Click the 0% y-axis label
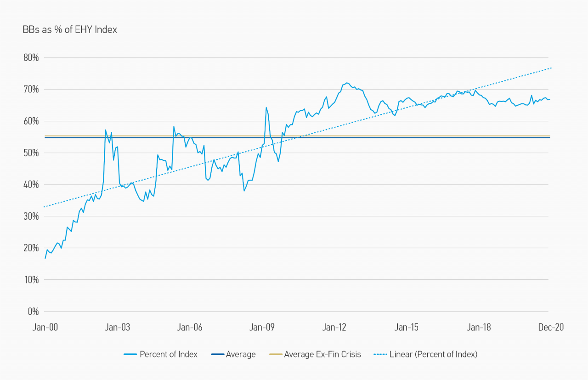Viewport: 588px width, 380px height. click(x=33, y=312)
